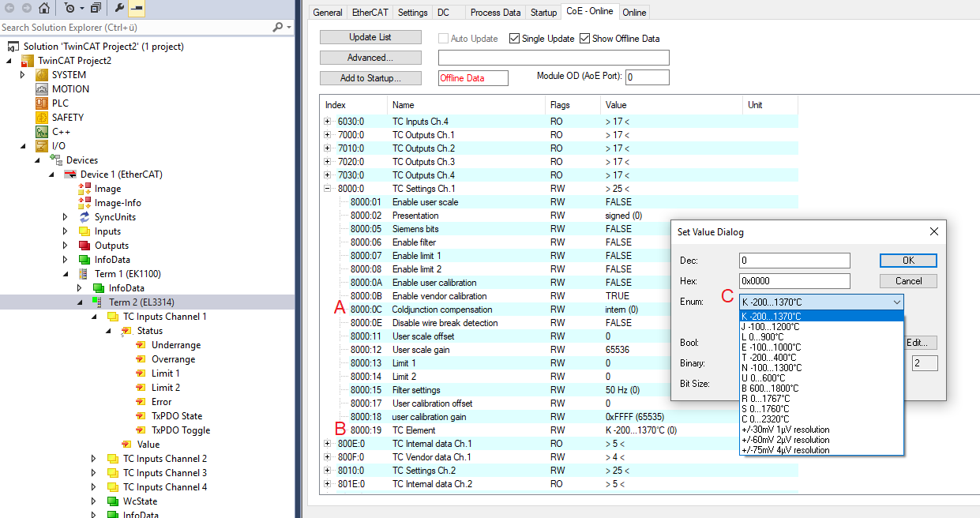980x518 pixels.
Task: Click the Devices node icon
Action: click(x=56, y=160)
